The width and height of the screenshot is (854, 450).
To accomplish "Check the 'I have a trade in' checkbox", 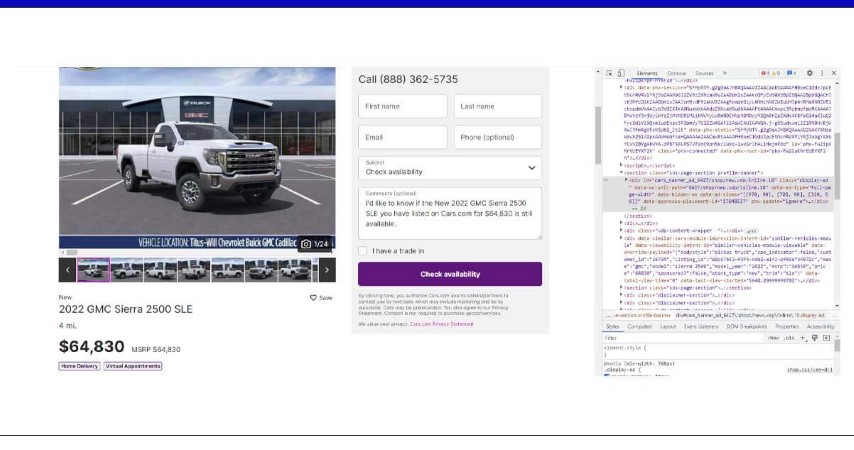I will click(x=363, y=251).
